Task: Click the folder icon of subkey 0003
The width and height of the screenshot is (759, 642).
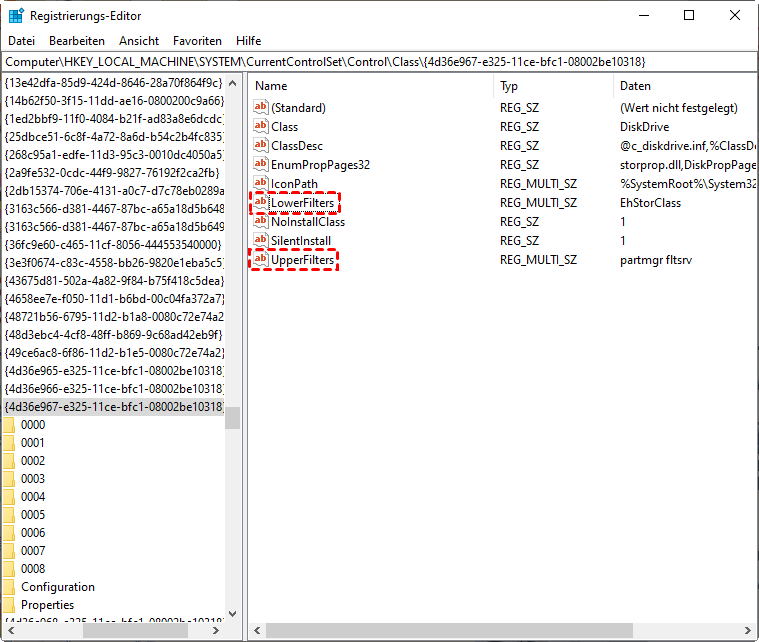Action: click(9, 478)
